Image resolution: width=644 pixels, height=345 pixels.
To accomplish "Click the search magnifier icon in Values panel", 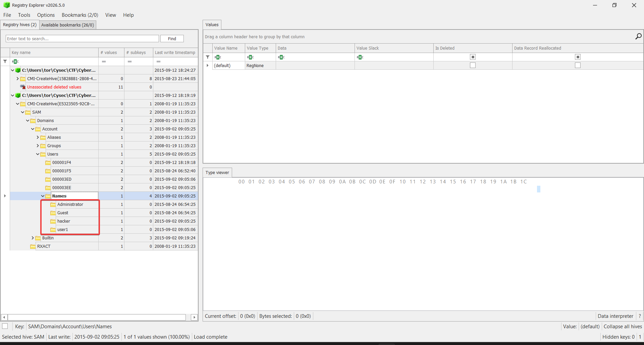I will 638,36.
